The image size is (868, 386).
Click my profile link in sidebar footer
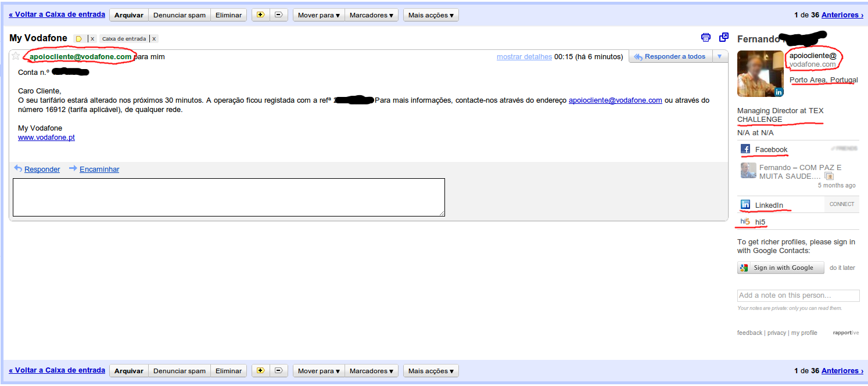(x=804, y=333)
